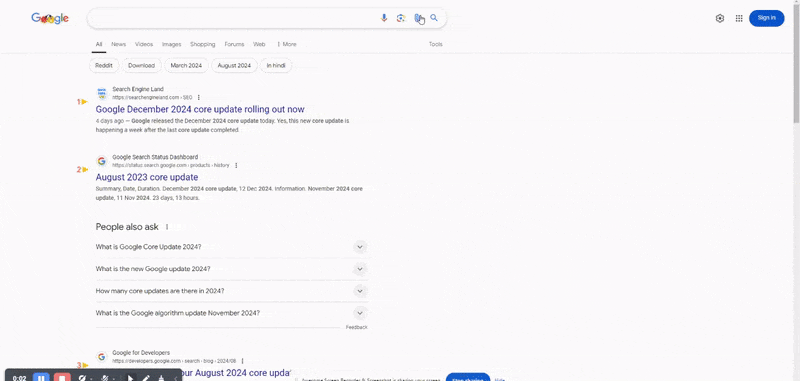Open Google Lens image search
The width and height of the screenshot is (800, 381).
tap(401, 18)
